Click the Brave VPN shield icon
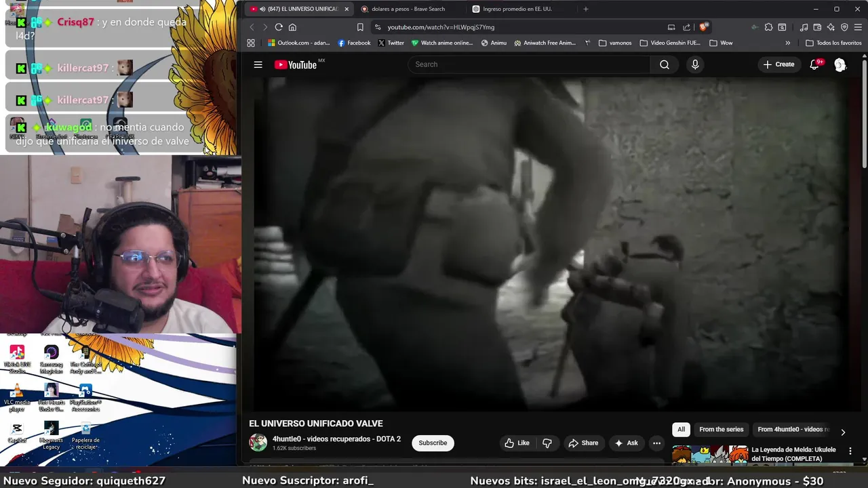 pyautogui.click(x=844, y=27)
